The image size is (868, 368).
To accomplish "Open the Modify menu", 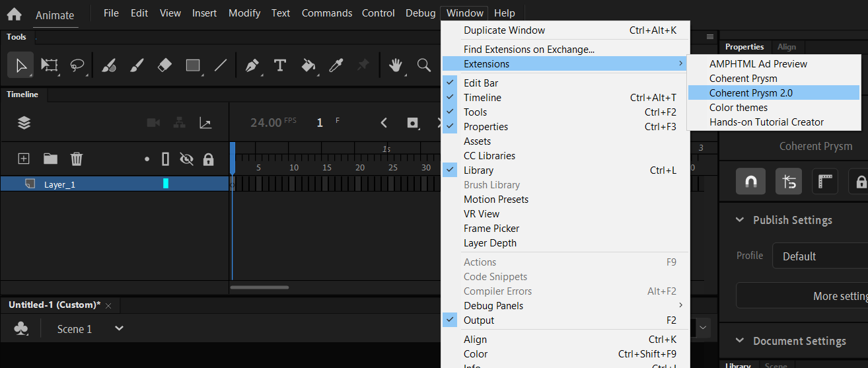I will [244, 13].
